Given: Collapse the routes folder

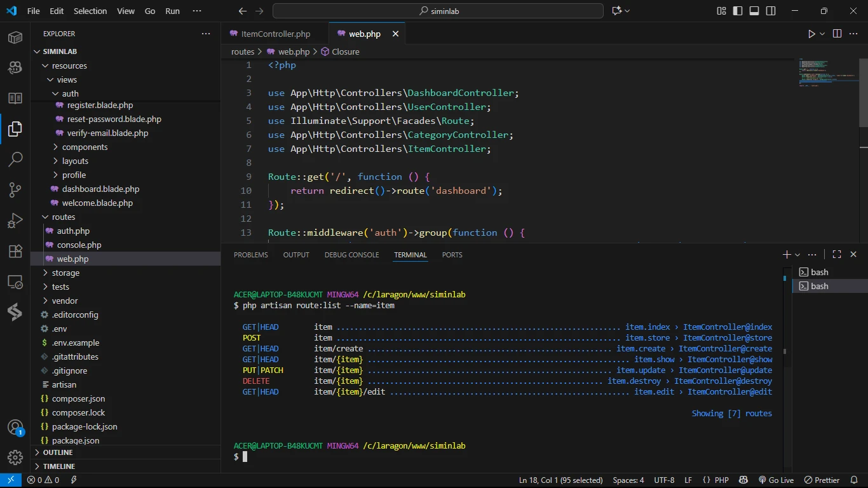Looking at the screenshot, I should pos(64,217).
